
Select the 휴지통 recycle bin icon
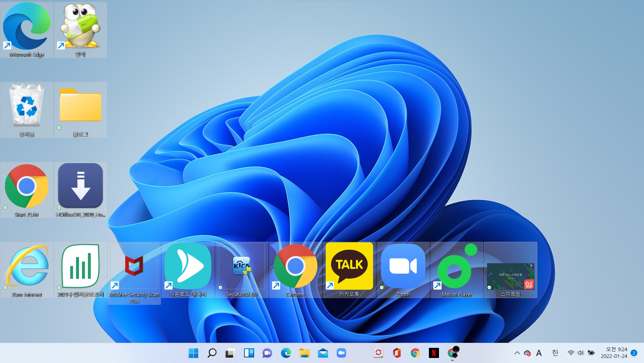[x=27, y=110]
